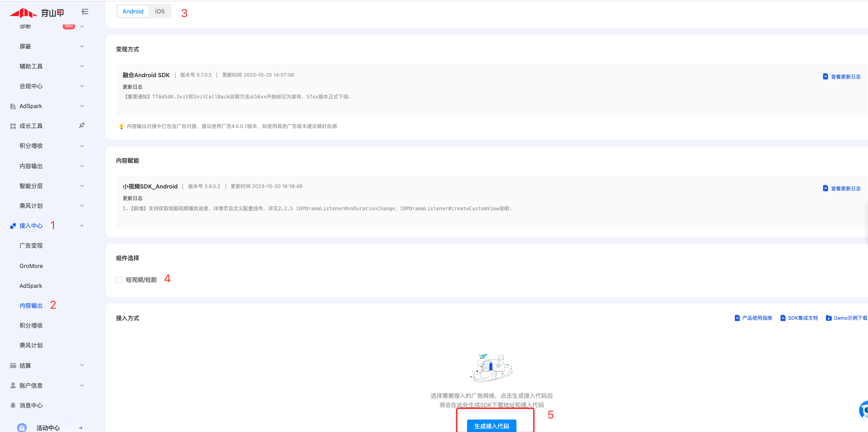The image size is (868, 432).
Task: Expand the 结算 menu chevron
Action: pyautogui.click(x=82, y=365)
